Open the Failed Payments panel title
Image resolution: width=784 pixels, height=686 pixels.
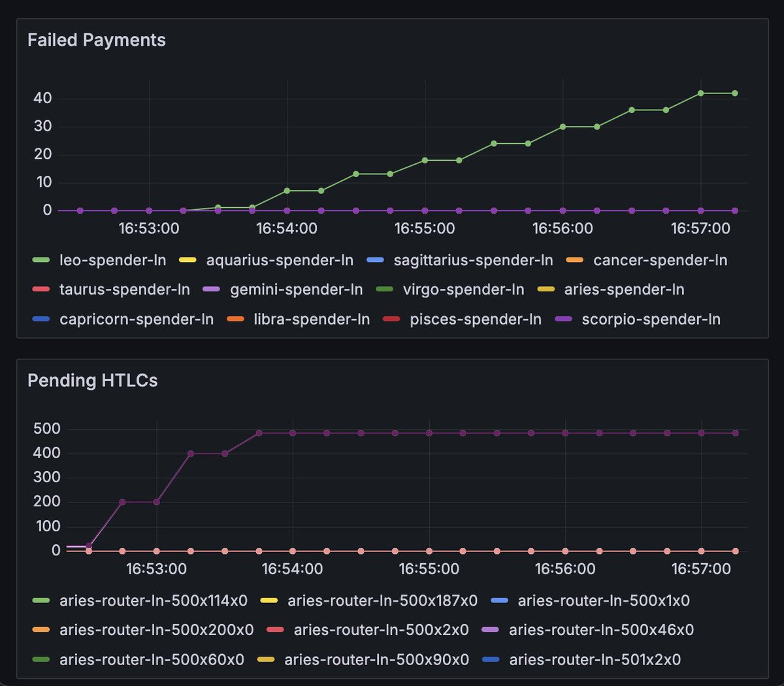pos(97,40)
